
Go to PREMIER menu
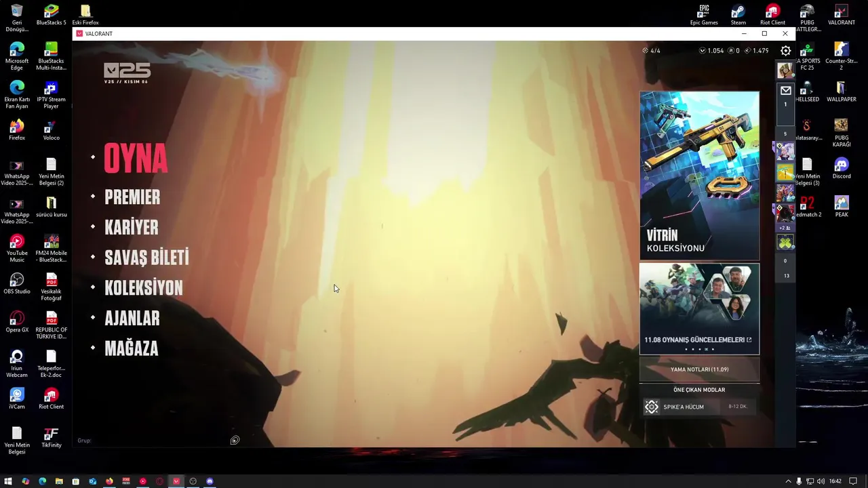point(132,197)
